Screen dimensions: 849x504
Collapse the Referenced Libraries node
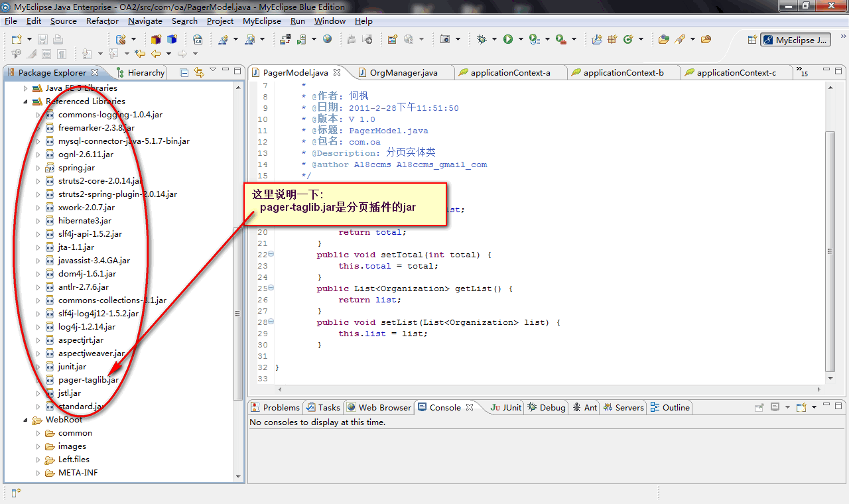tap(26, 101)
